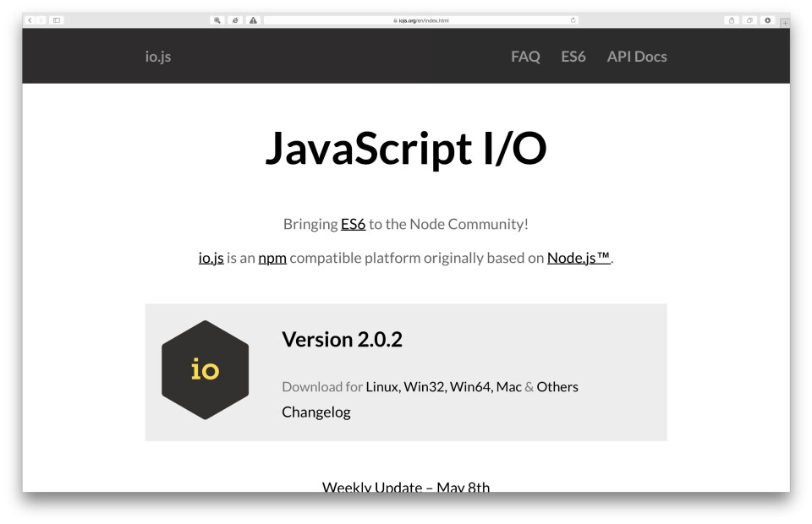Go back using the browser back arrow
812x524 pixels.
[x=30, y=20]
